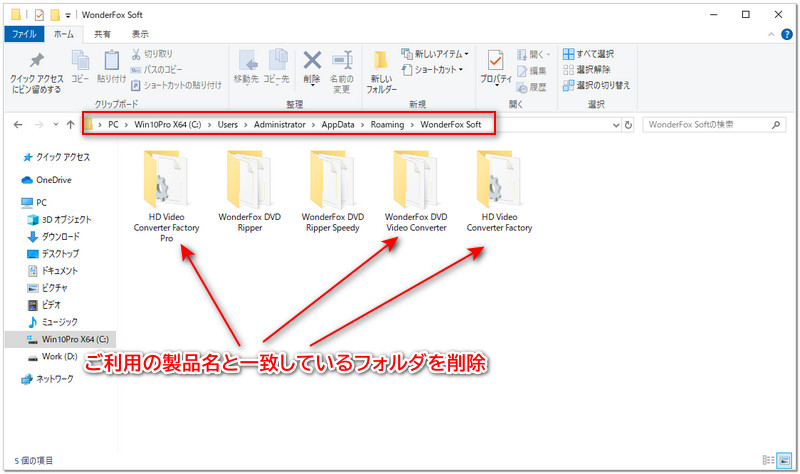Open the Help question mark icon

point(787,34)
